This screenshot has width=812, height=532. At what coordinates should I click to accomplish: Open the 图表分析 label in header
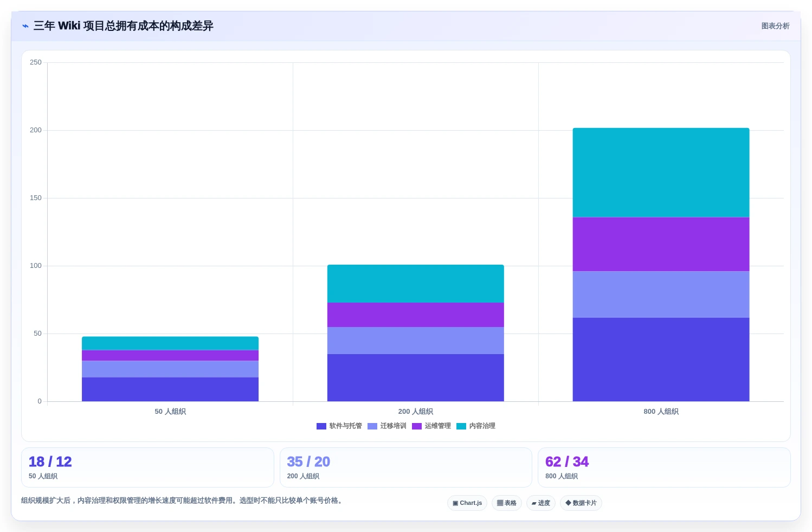tap(775, 26)
